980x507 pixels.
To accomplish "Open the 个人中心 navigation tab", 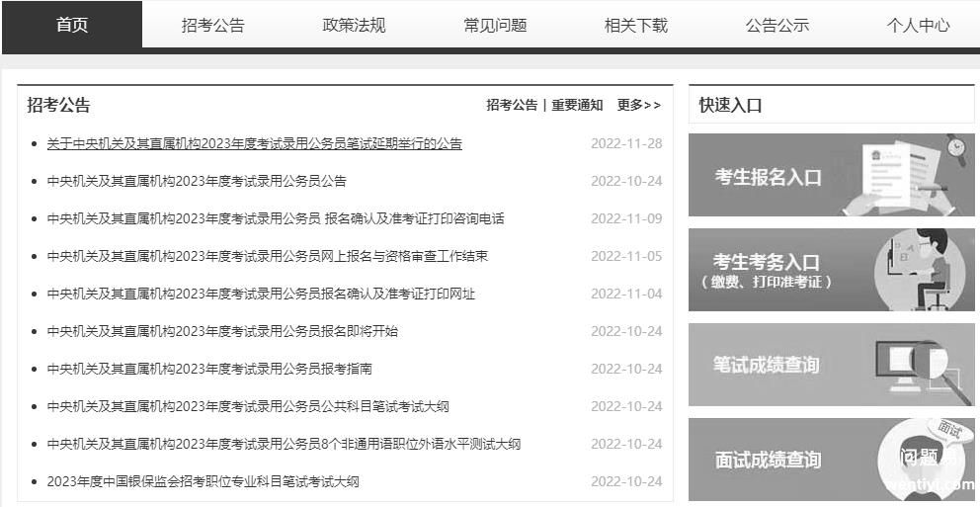I will tap(918, 26).
